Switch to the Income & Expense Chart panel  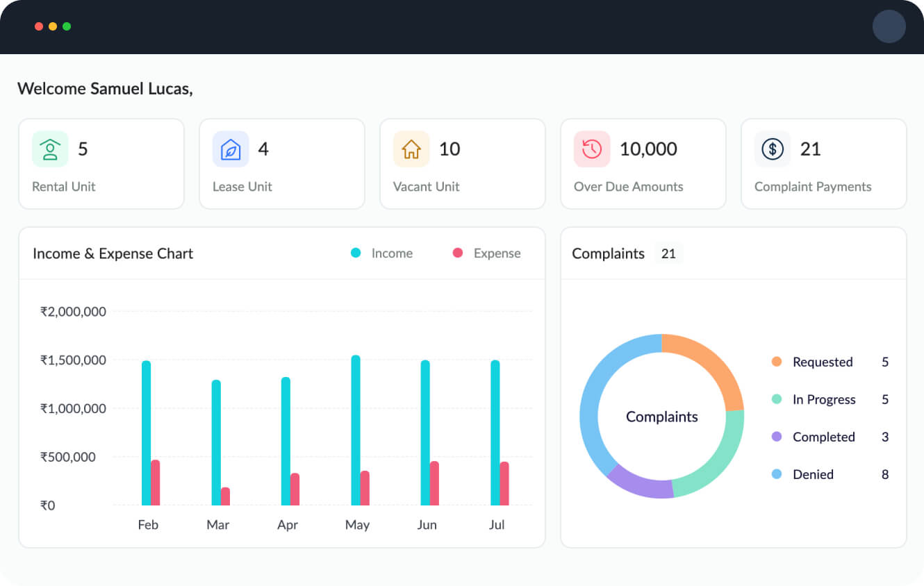click(x=113, y=253)
